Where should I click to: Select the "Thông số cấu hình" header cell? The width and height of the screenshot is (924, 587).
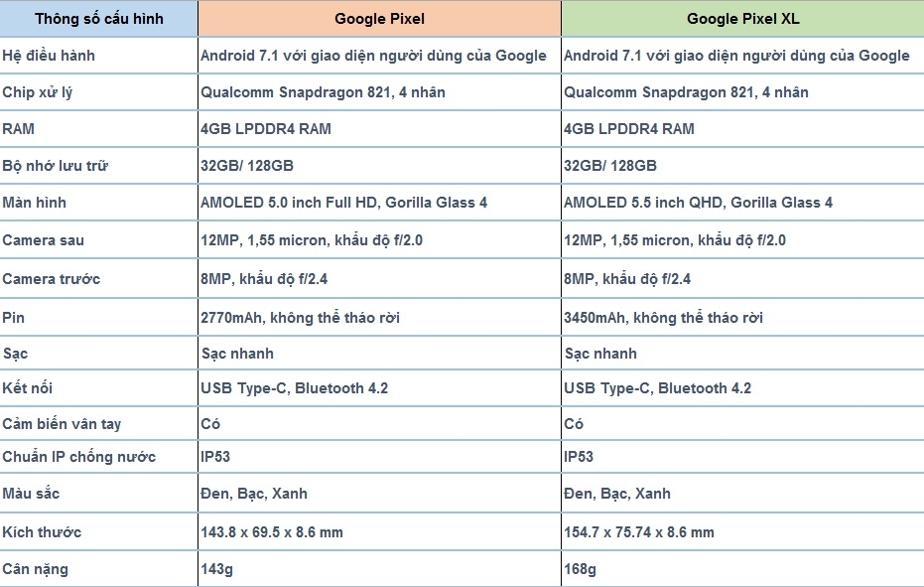pyautogui.click(x=98, y=19)
